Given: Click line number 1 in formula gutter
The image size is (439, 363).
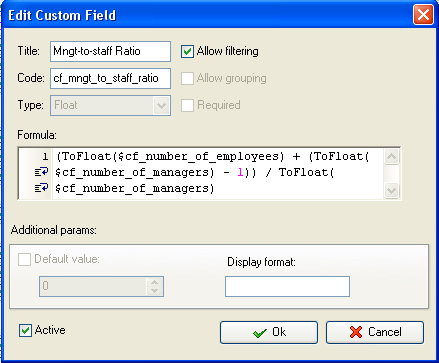Looking at the screenshot, I should pos(45,156).
